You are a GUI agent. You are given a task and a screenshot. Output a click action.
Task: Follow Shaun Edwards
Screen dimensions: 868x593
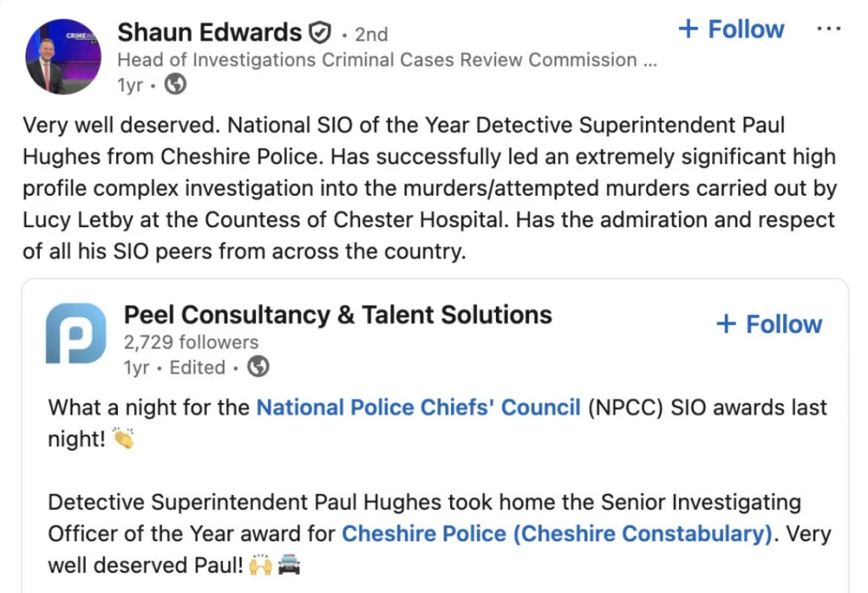(x=732, y=30)
